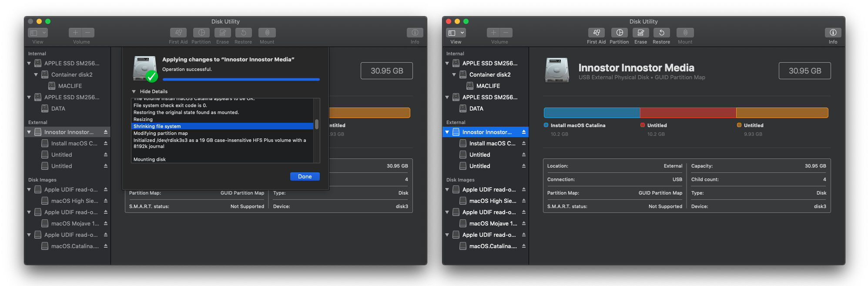Open Partition tool in right window toolbar
This screenshot has height=286, width=868.
[x=619, y=33]
